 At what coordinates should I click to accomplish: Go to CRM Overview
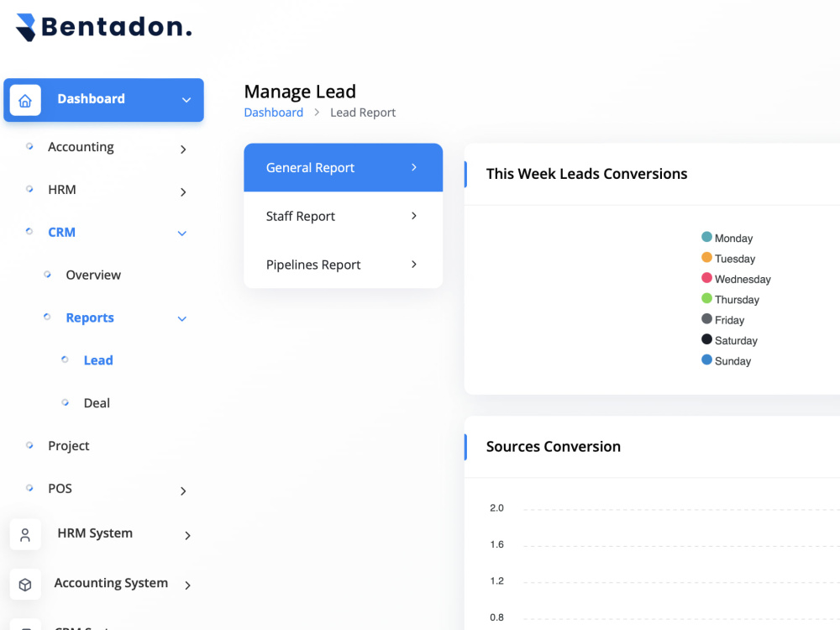tap(93, 275)
